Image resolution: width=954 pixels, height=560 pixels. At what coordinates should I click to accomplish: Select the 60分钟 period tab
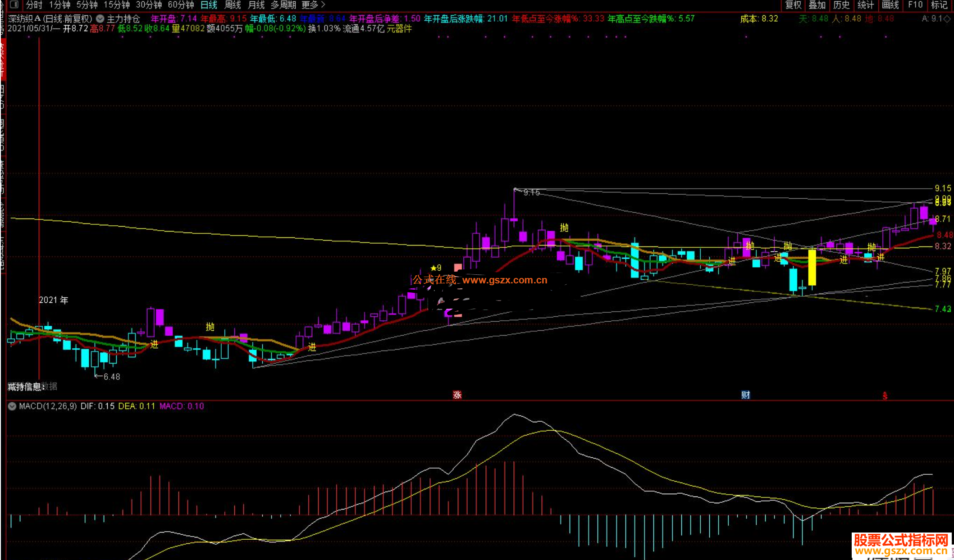tap(181, 5)
